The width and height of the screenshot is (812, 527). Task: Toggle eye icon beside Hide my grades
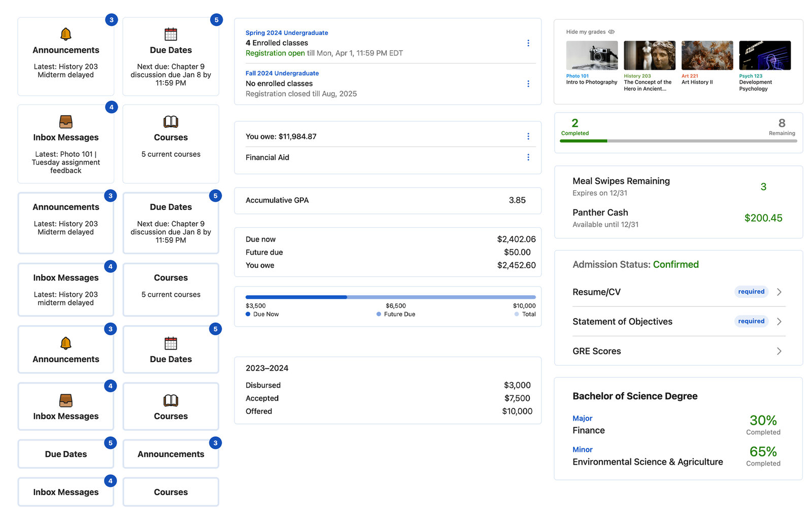[612, 32]
